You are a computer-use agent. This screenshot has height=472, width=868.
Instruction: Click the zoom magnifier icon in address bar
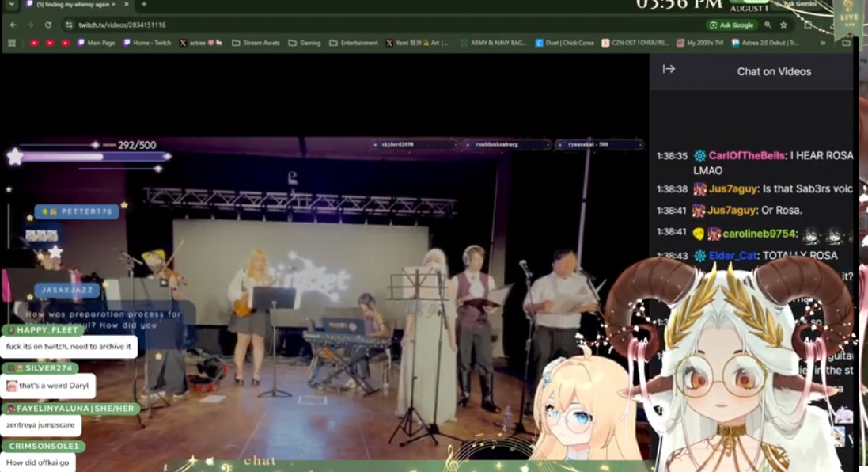click(x=768, y=25)
